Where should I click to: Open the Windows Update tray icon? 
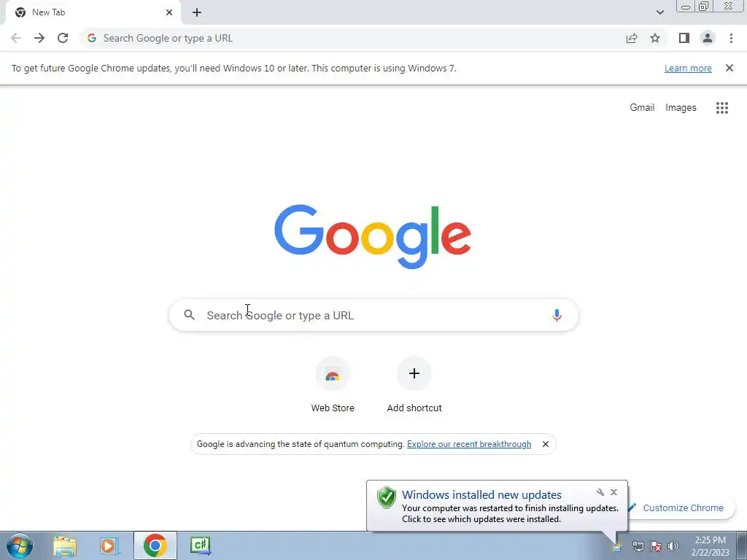tap(616, 547)
